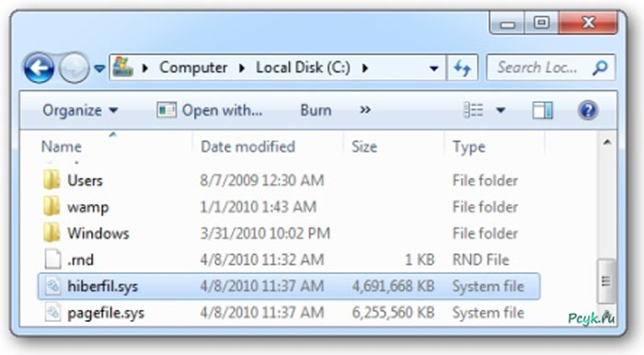The height and width of the screenshot is (355, 644).
Task: Click the 1/1/2010 1:43 AM date
Action: (259, 207)
